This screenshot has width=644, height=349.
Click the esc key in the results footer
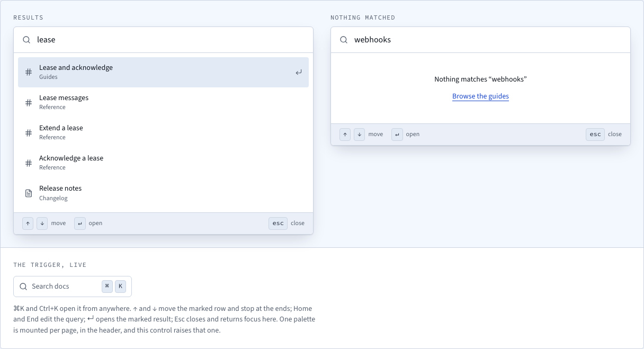(x=278, y=223)
